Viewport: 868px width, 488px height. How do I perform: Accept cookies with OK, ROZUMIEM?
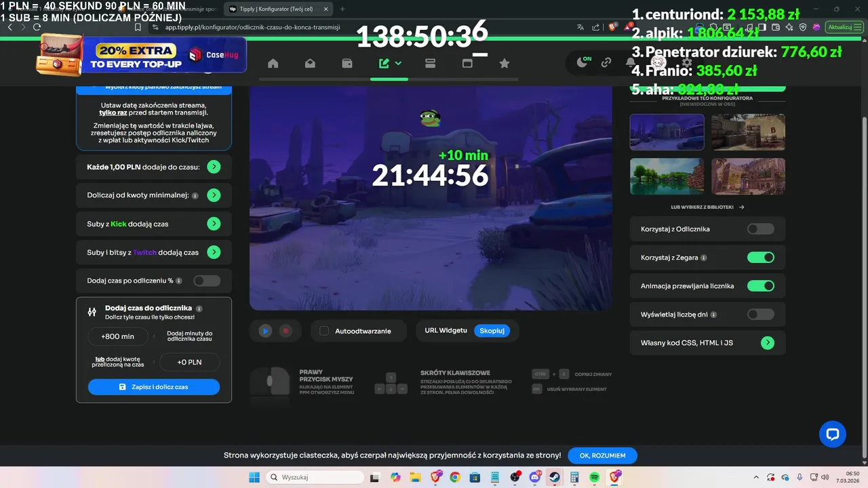[602, 455]
